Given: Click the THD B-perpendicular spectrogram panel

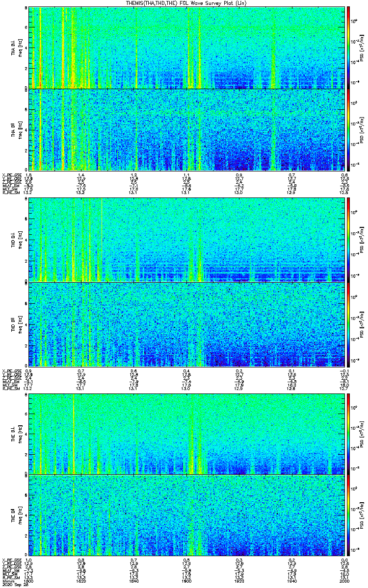Looking at the screenshot, I should pos(187,241).
